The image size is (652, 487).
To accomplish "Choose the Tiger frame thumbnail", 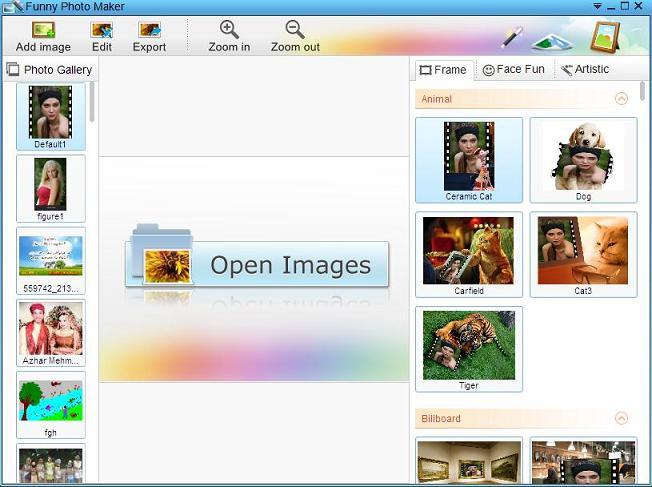I will click(469, 349).
